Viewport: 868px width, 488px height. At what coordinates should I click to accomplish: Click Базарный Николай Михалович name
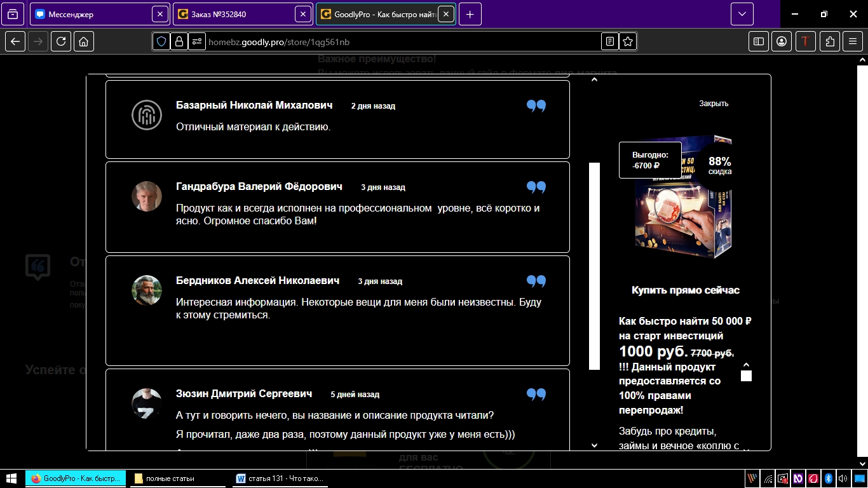(254, 105)
